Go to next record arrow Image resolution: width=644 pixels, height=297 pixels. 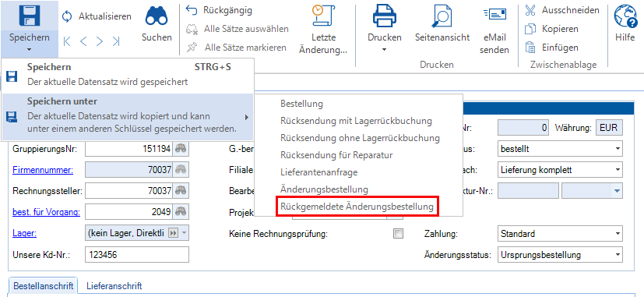pyautogui.click(x=99, y=41)
